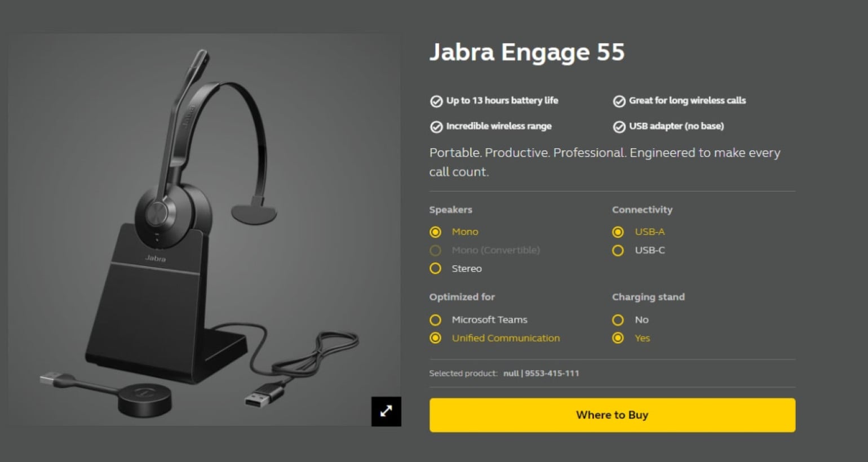Screen dimensions: 868x462
Task: Click the expand image icon
Action: coord(386,411)
